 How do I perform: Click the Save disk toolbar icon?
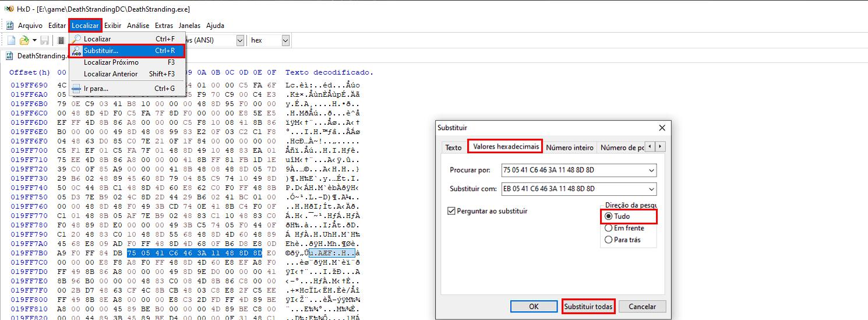tap(44, 40)
